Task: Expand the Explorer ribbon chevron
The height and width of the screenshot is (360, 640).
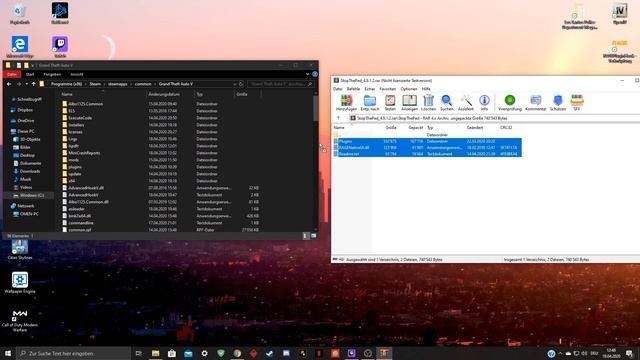Action: click(307, 74)
